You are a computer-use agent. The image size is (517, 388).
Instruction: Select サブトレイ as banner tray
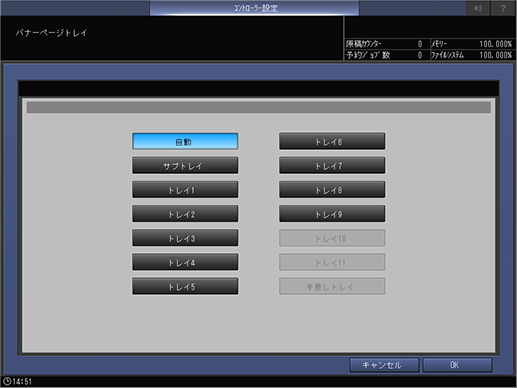tap(185, 166)
